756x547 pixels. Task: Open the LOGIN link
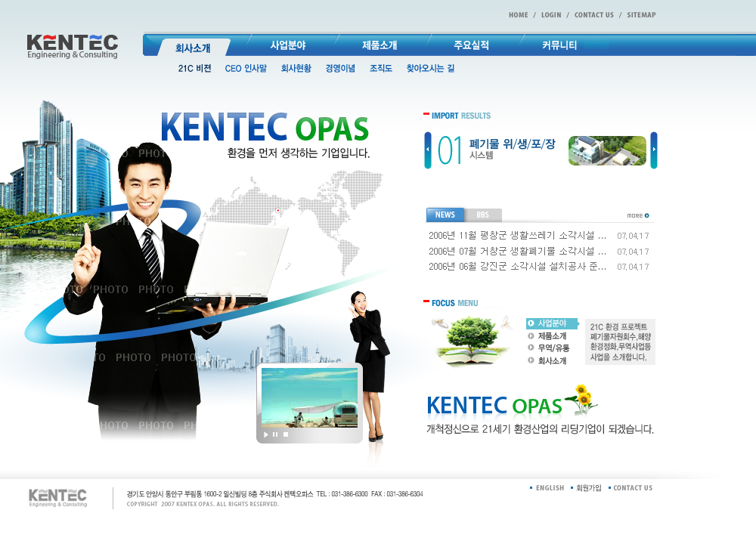[551, 15]
